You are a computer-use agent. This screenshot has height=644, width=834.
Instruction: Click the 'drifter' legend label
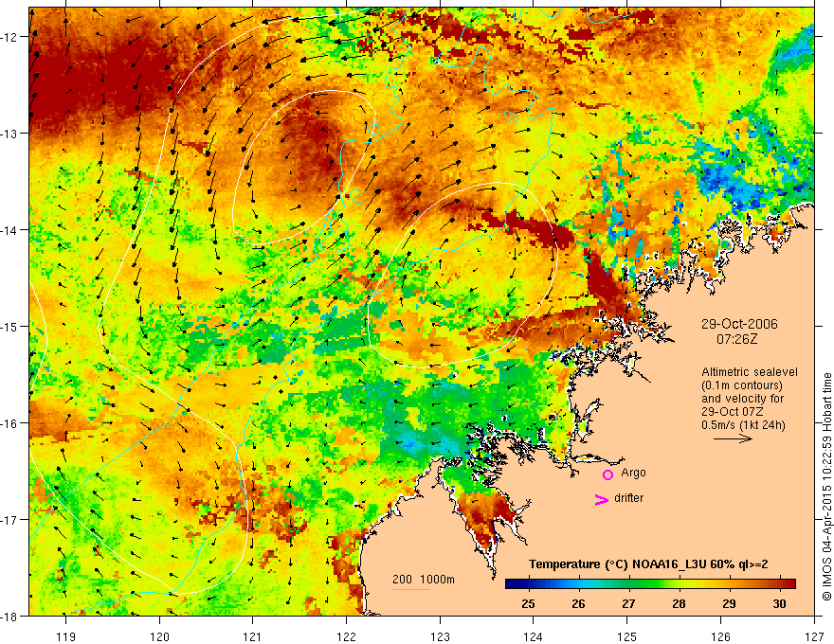coord(628,498)
